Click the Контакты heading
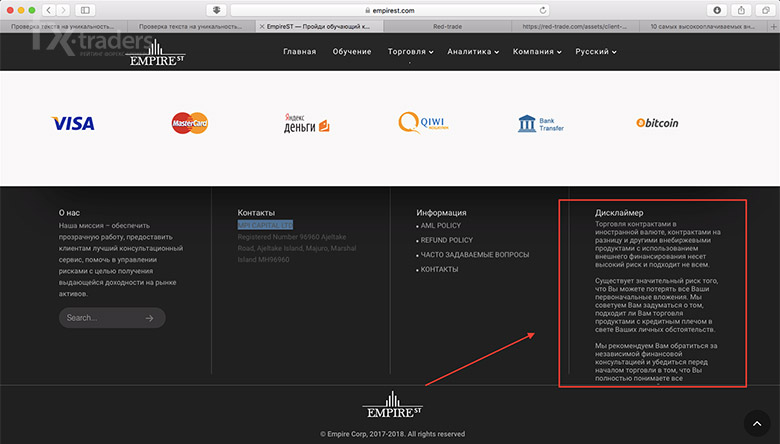This screenshot has height=444, width=780. [x=256, y=212]
